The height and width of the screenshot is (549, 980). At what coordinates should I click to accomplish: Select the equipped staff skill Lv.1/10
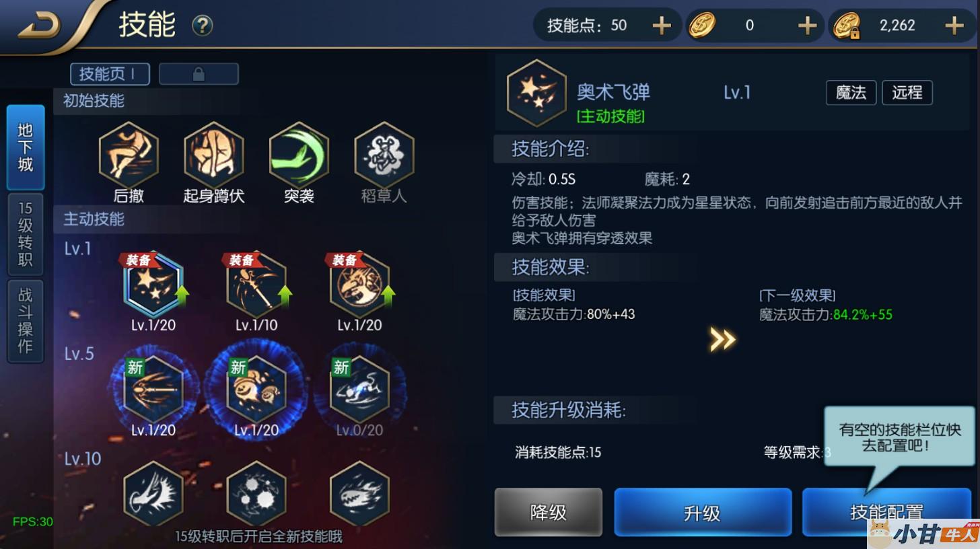pos(256,285)
